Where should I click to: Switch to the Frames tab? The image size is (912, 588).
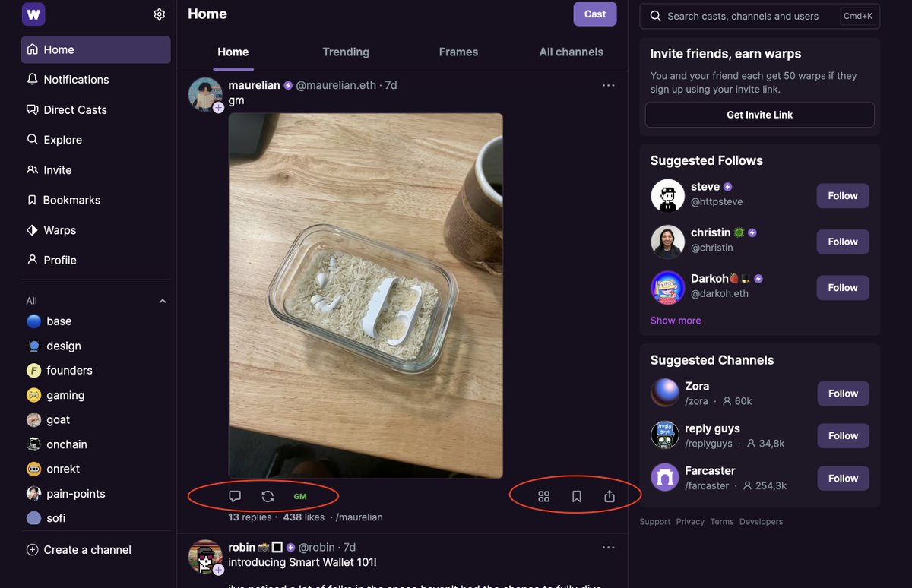(458, 52)
